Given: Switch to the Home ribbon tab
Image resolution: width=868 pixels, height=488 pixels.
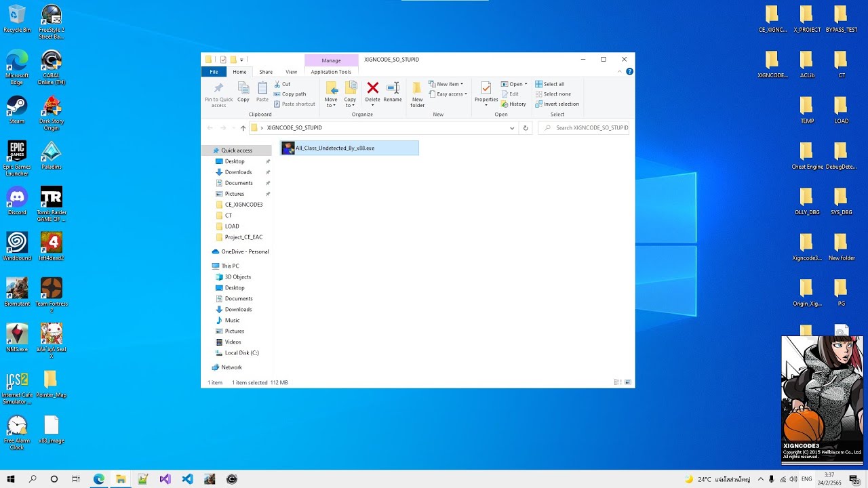Looking at the screenshot, I should coord(239,72).
